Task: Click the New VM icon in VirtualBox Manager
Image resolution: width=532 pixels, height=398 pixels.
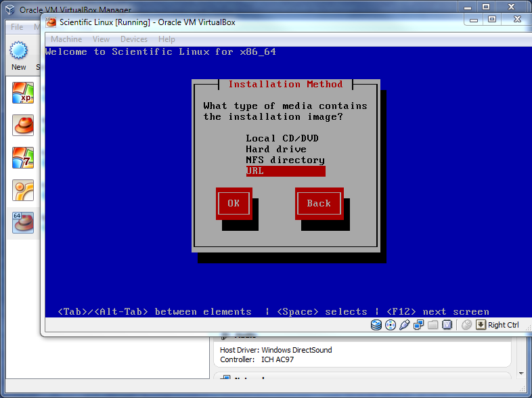Action: 18,51
